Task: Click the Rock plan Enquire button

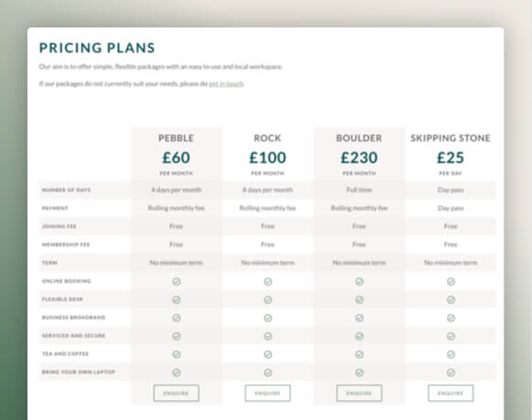Action: pos(267,393)
